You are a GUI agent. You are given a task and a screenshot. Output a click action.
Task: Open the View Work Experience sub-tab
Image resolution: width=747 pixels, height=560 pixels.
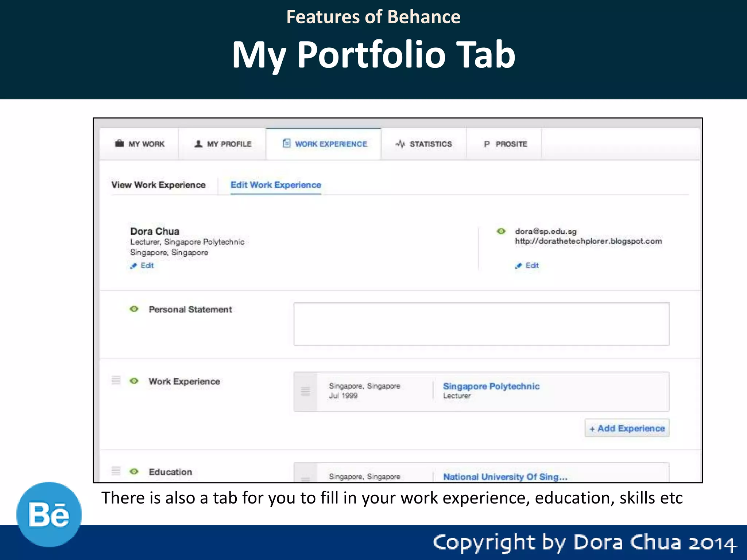pyautogui.click(x=158, y=185)
